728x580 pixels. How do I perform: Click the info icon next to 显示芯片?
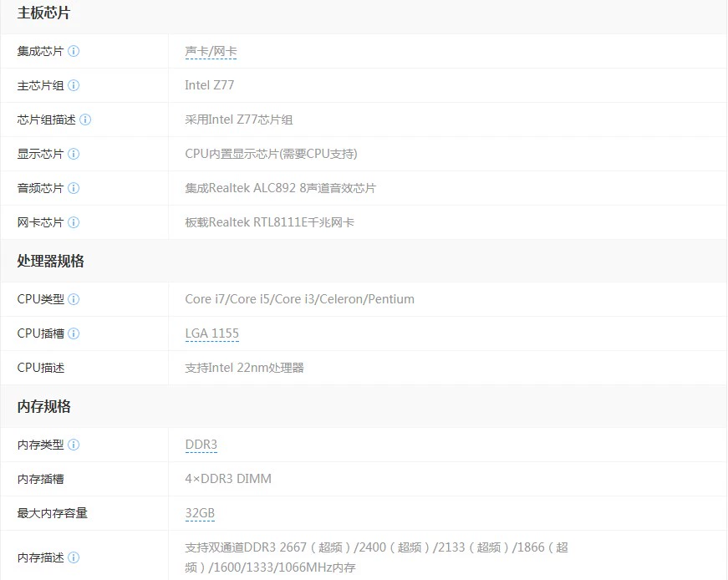tap(74, 154)
